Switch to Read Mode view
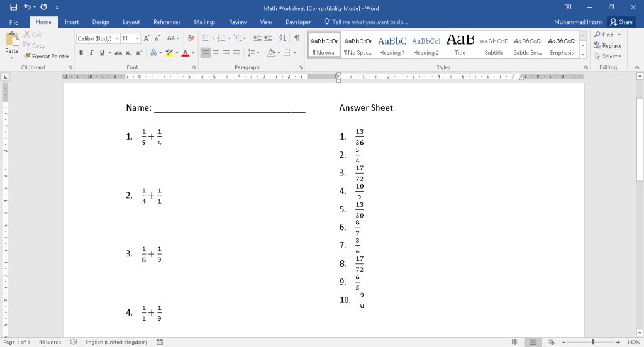This screenshot has height=347, width=644. coord(515,342)
